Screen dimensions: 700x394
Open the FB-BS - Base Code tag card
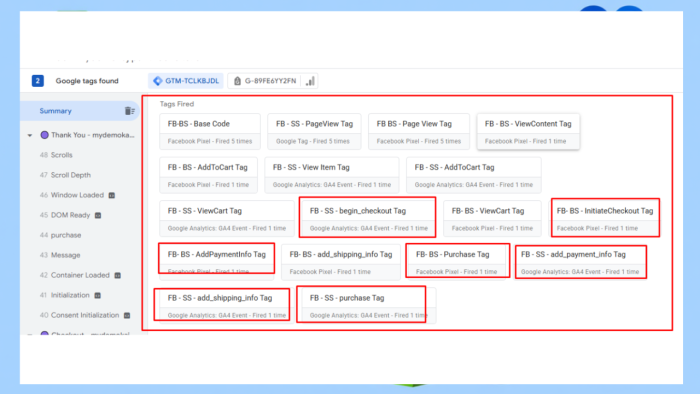point(210,132)
